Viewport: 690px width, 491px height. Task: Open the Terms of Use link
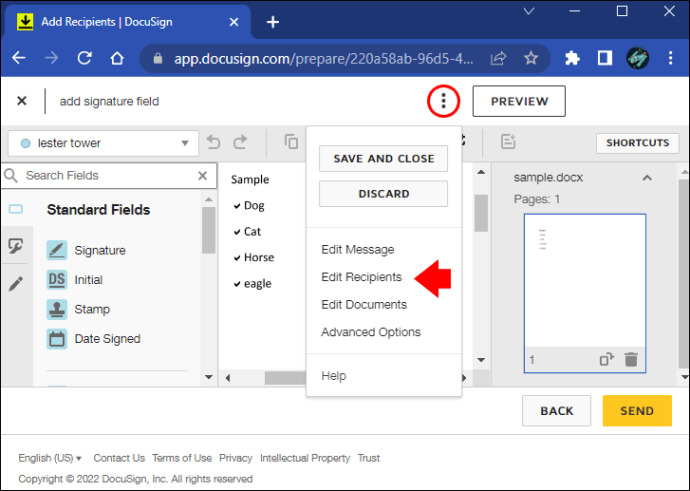tap(182, 458)
